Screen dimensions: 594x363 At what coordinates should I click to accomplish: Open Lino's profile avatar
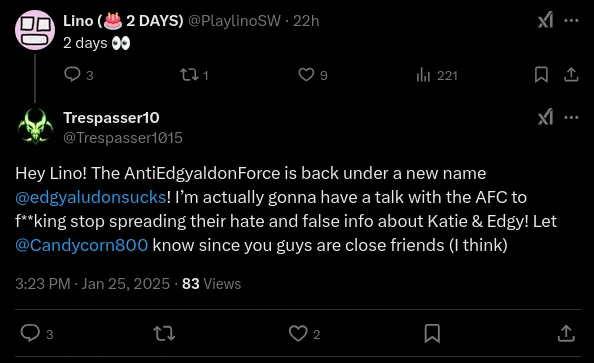click(35, 30)
